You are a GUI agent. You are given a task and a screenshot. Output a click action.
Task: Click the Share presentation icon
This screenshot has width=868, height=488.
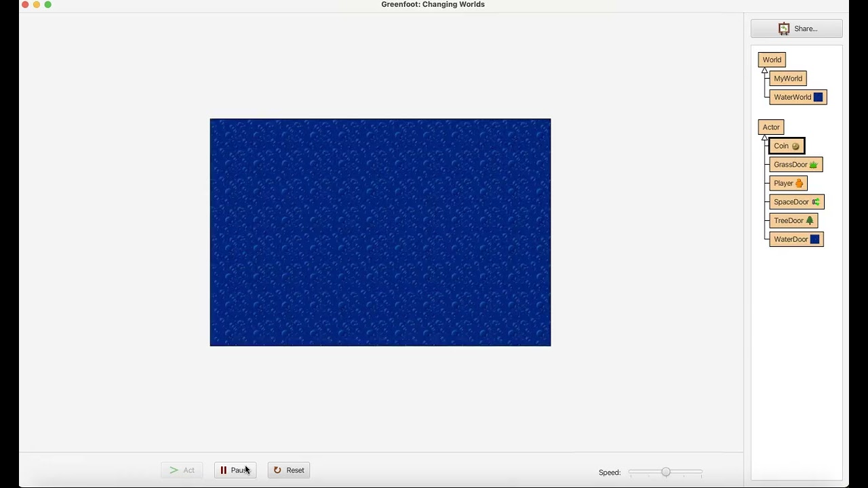pos(784,28)
